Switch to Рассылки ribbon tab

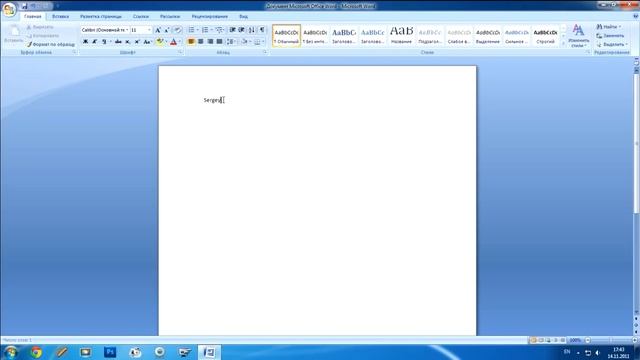(x=170, y=17)
